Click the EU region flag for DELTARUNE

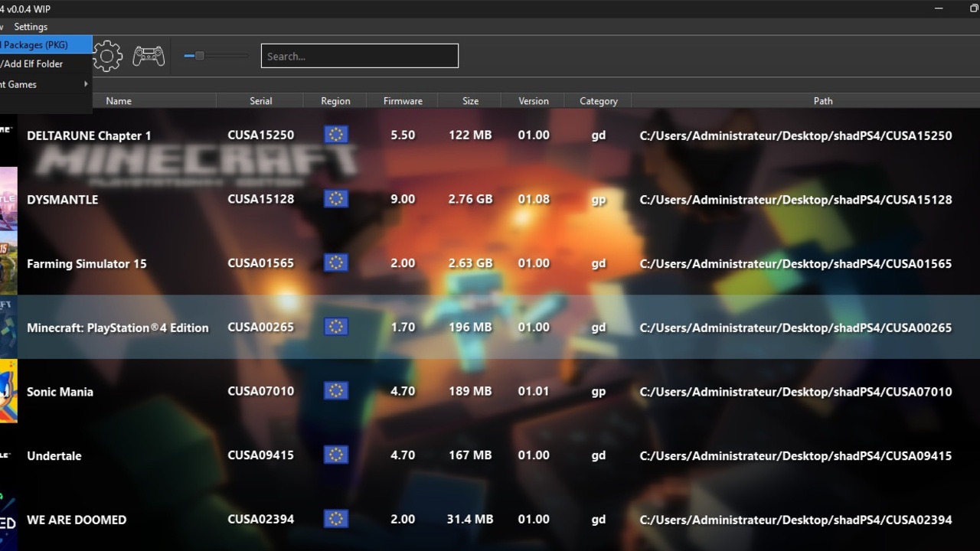(x=335, y=135)
